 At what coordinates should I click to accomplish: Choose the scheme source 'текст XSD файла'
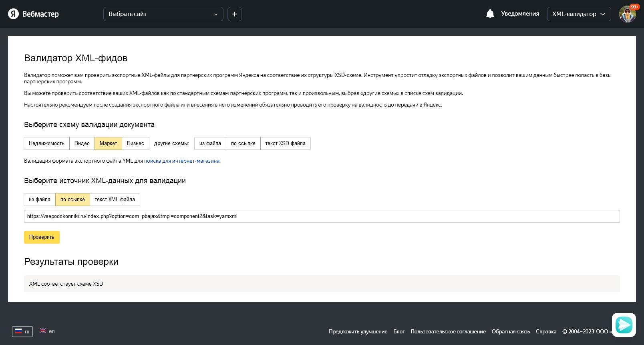285,143
